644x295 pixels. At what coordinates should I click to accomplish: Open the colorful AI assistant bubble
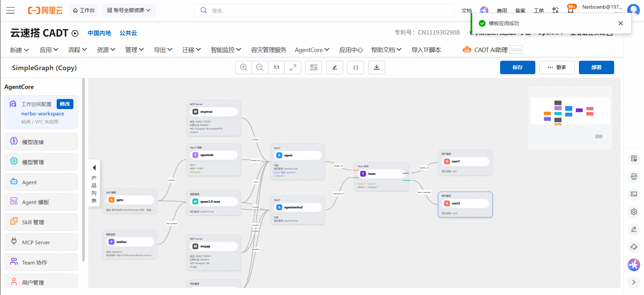pyautogui.click(x=634, y=265)
